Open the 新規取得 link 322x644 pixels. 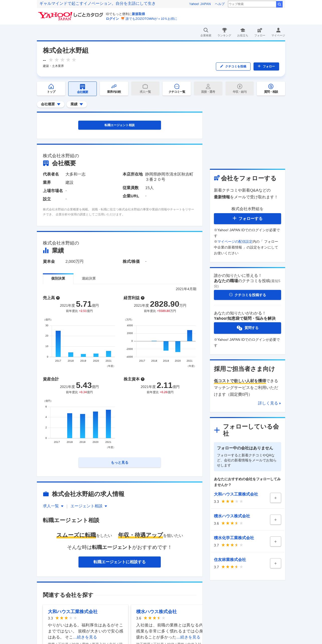tap(138, 14)
